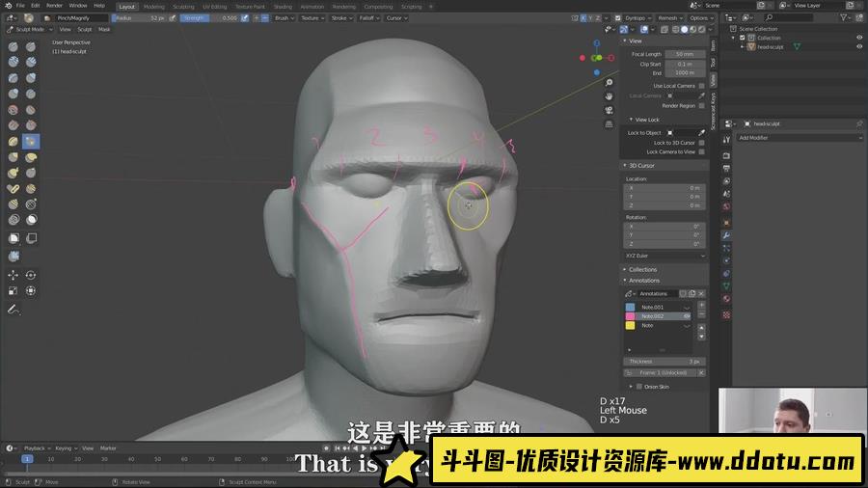Image resolution: width=868 pixels, height=488 pixels.
Task: Open the Remesh dropdown
Action: [x=670, y=18]
